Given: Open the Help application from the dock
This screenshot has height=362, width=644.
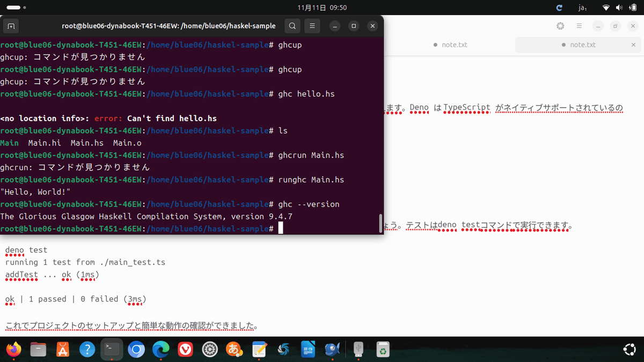Looking at the screenshot, I should (x=87, y=349).
